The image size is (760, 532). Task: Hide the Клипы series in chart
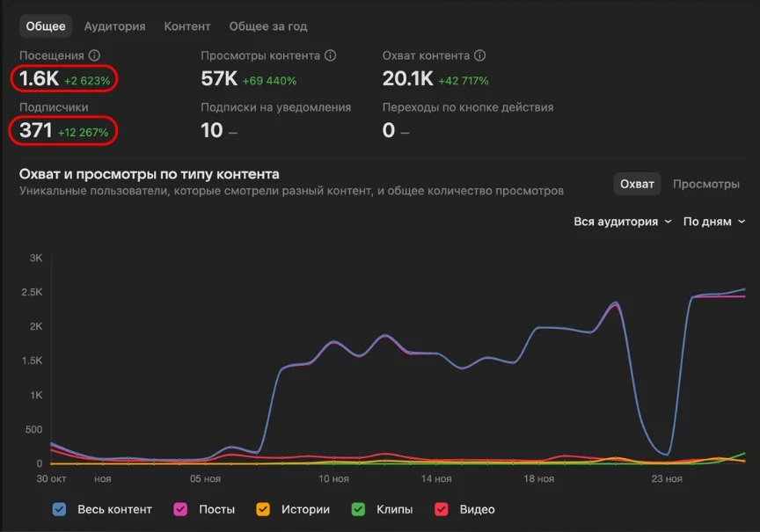coord(358,509)
